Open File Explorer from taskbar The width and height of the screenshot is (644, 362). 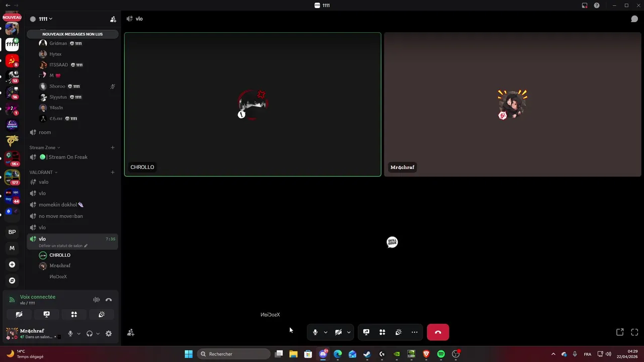[x=293, y=354]
